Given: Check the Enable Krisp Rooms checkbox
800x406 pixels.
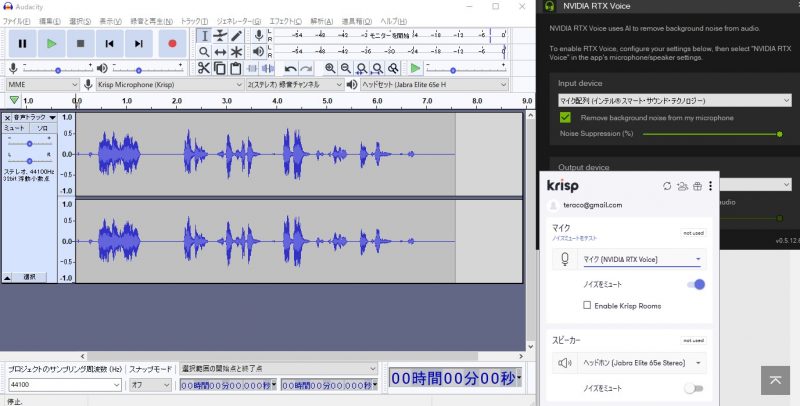Looking at the screenshot, I should pos(587,306).
